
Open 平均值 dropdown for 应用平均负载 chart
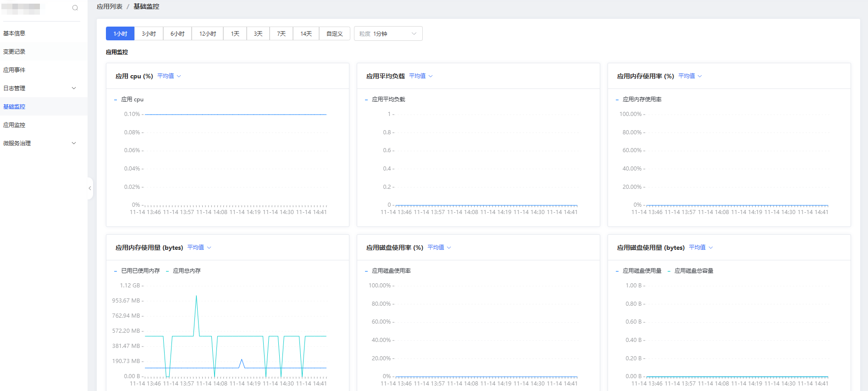click(x=420, y=76)
